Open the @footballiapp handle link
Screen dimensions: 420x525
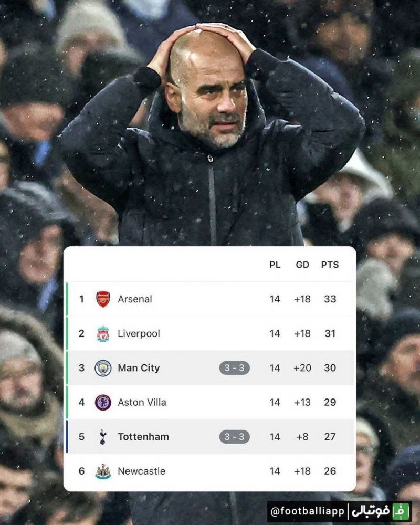tap(308, 511)
